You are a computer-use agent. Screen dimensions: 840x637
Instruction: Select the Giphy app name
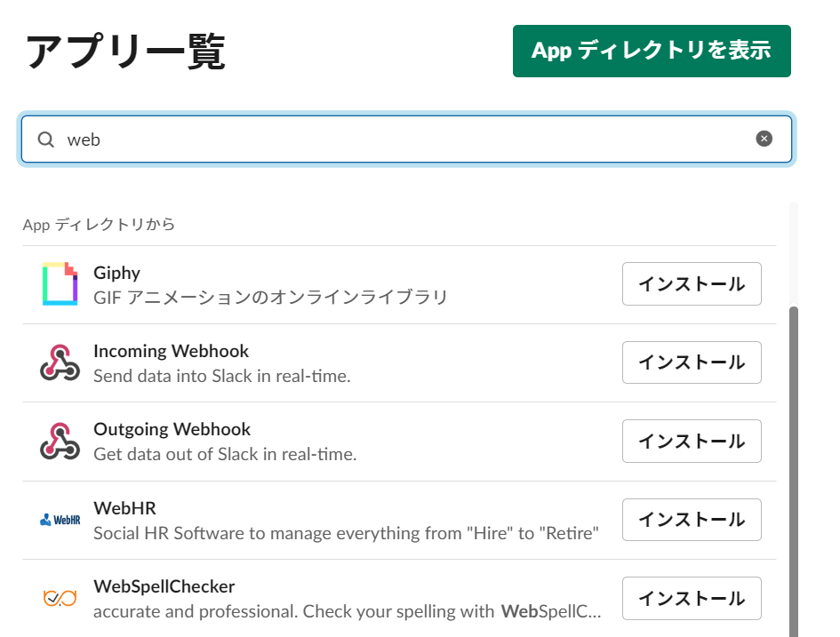tap(116, 273)
